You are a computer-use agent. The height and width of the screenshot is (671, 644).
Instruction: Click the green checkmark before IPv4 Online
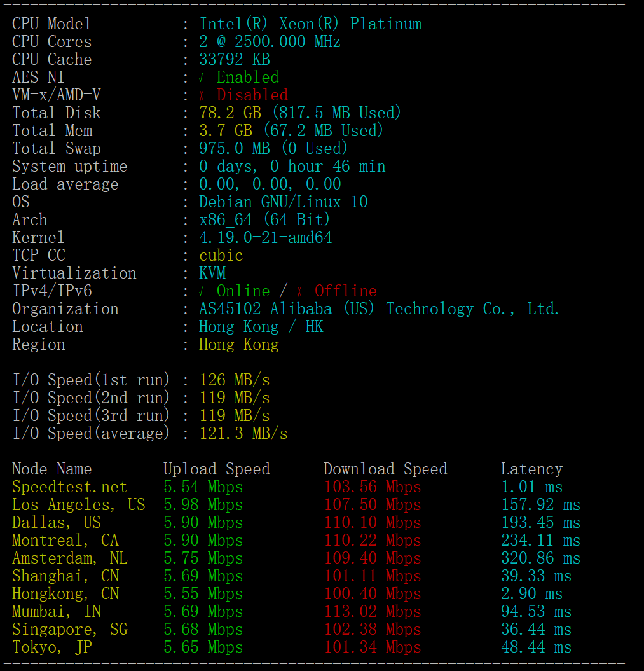tap(202, 291)
